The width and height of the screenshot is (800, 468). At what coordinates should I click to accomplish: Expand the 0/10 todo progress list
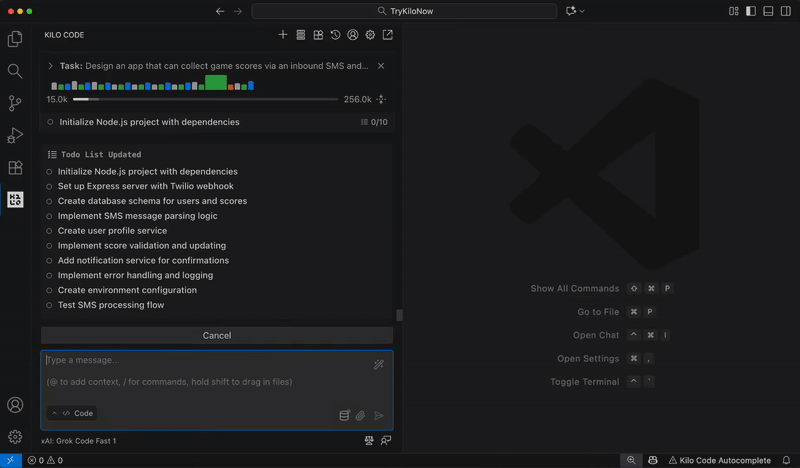(x=374, y=122)
